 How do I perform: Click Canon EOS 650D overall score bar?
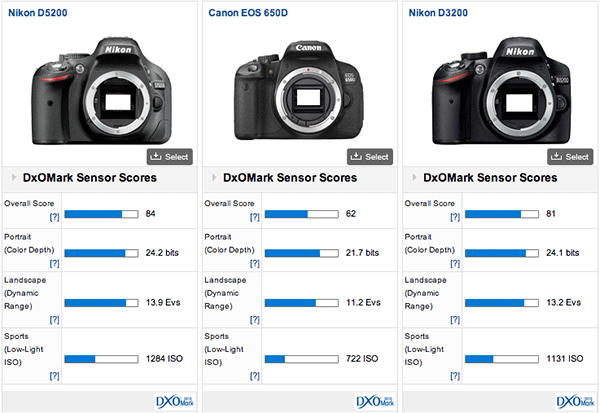pos(302,214)
